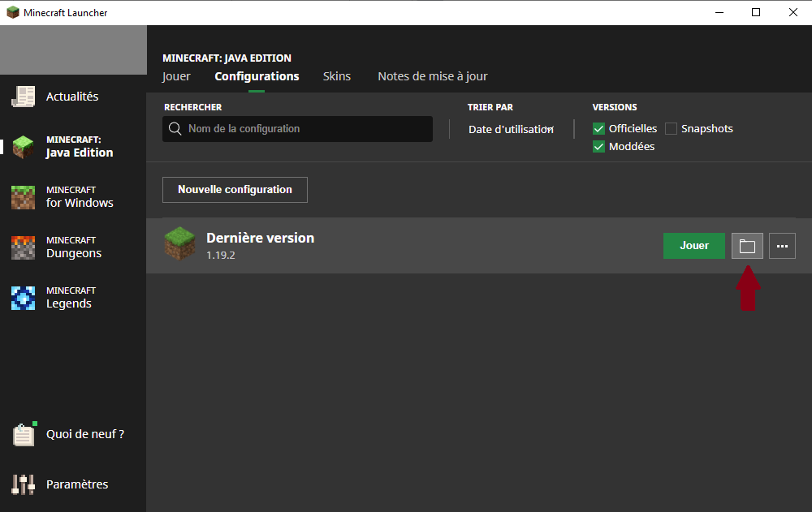Viewport: 812px width, 512px height.
Task: Click inside the configuration search field
Action: [297, 128]
